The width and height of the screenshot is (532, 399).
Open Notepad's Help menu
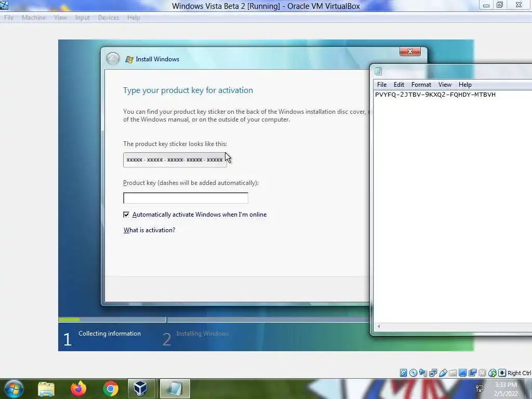465,85
